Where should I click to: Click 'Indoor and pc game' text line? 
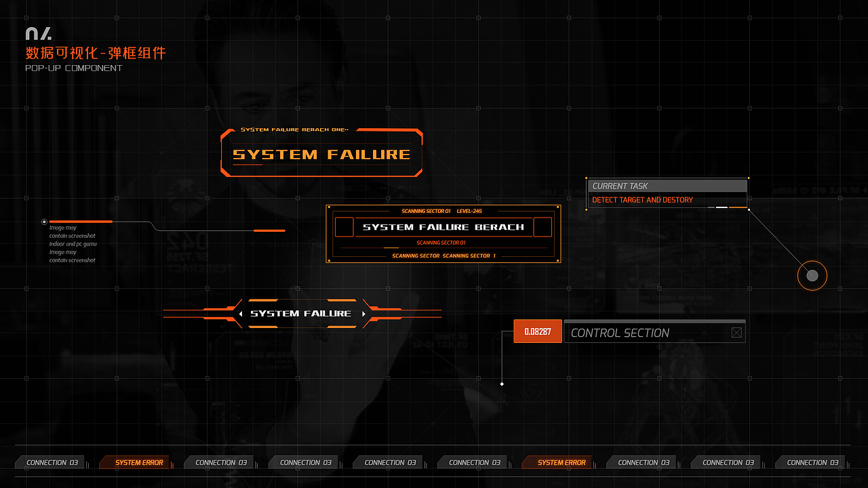tap(73, 244)
